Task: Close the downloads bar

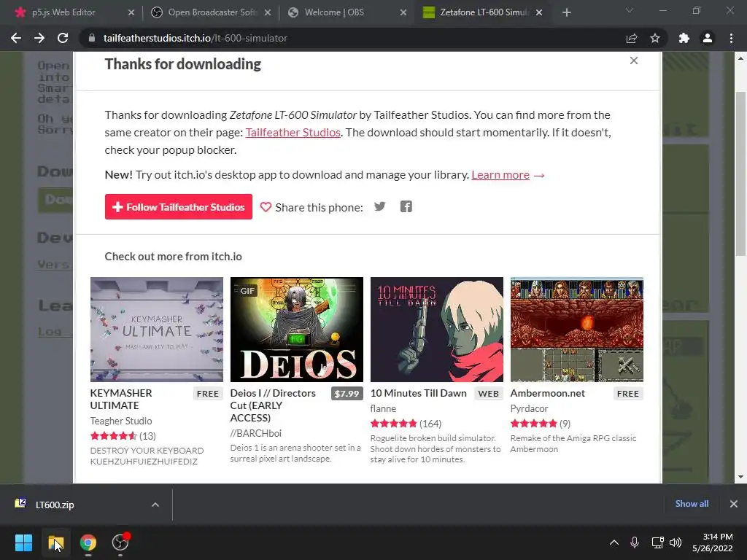Action: pos(734,503)
